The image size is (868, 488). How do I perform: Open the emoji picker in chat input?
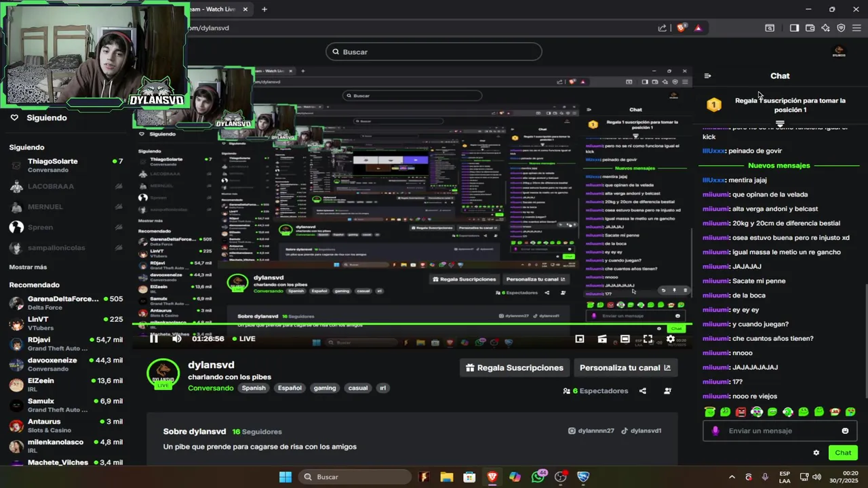click(845, 431)
